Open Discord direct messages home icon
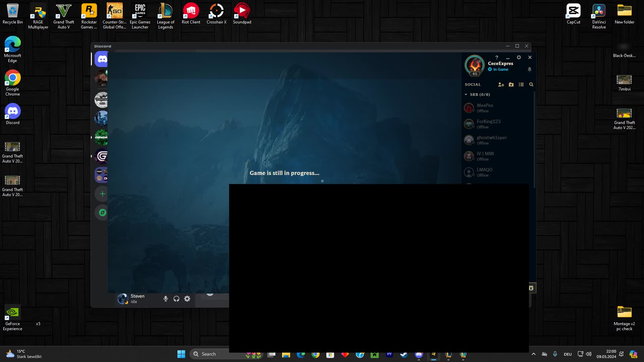Viewport: 644px width, 362px height. [102, 60]
